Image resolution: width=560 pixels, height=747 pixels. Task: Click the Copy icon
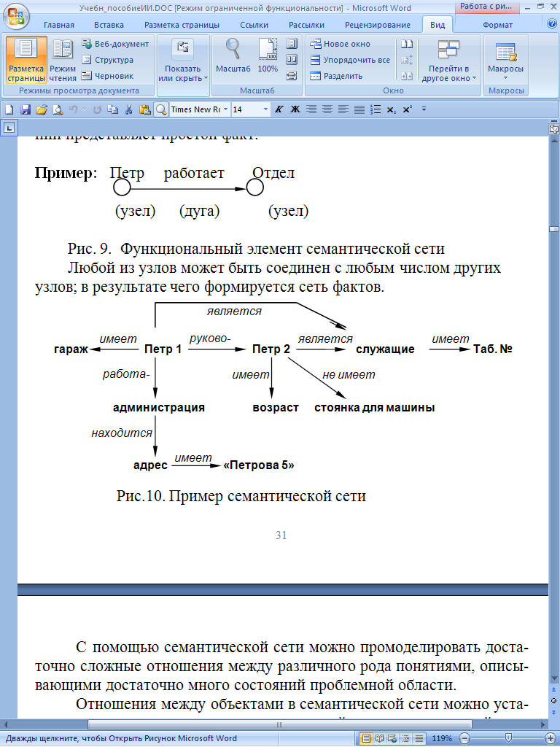pos(113,109)
